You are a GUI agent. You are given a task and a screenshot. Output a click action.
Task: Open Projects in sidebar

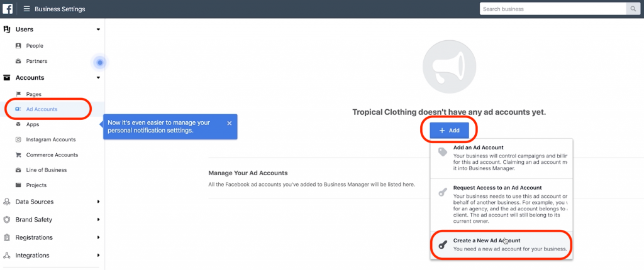(36, 185)
